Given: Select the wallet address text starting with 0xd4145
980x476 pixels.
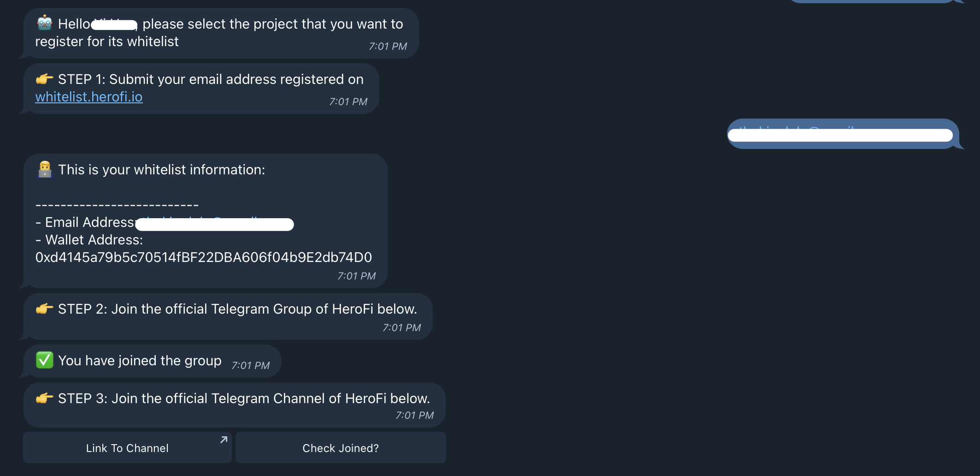Looking at the screenshot, I should (203, 257).
